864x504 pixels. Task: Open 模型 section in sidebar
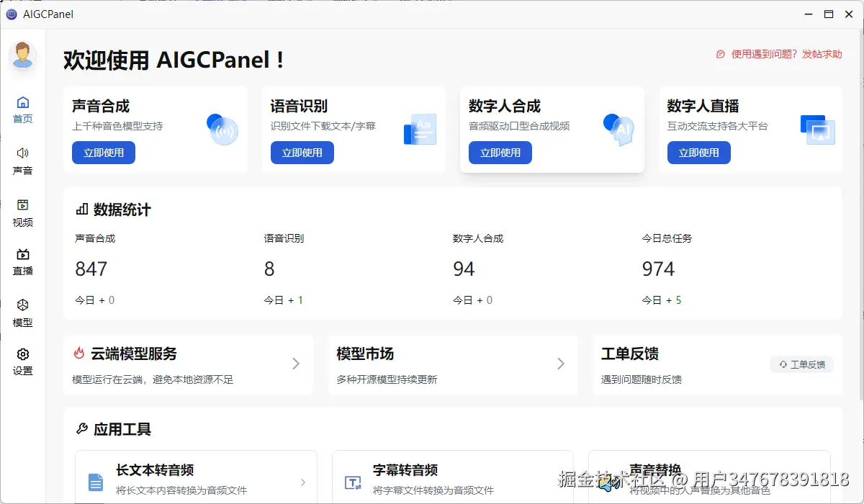coord(23,313)
